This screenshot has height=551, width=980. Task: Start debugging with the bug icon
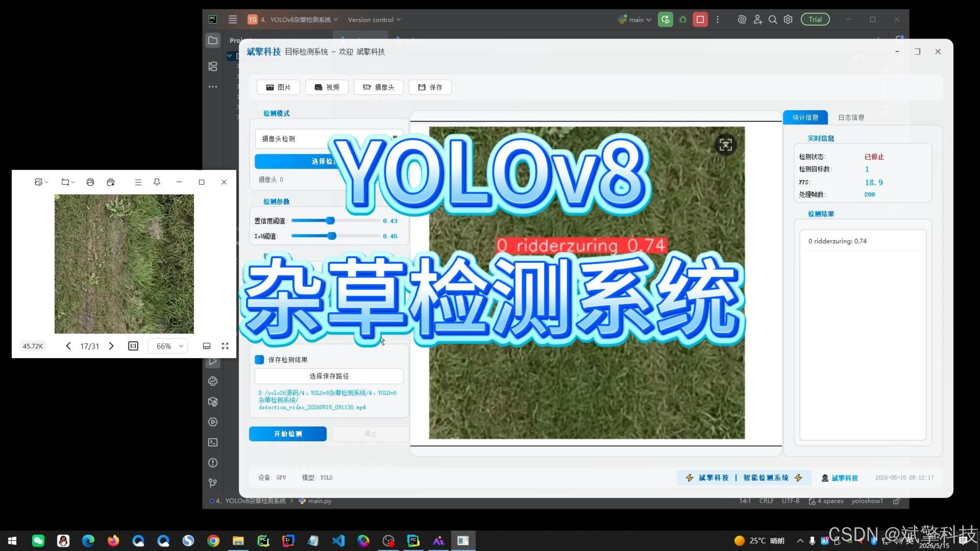[x=683, y=20]
